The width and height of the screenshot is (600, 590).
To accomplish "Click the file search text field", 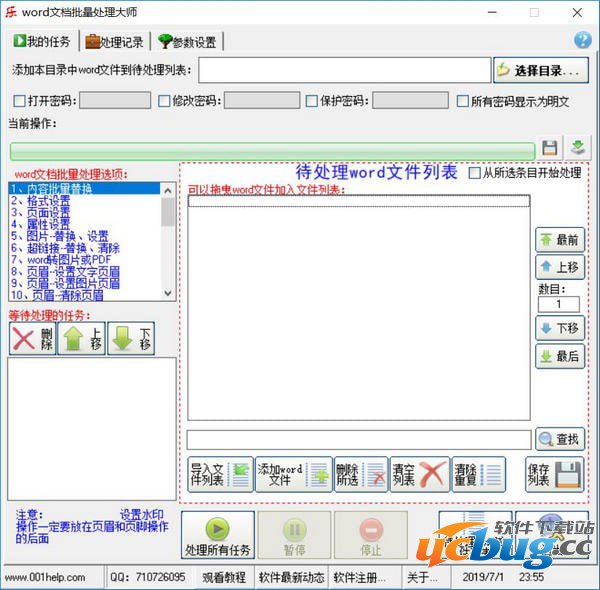I will point(359,440).
